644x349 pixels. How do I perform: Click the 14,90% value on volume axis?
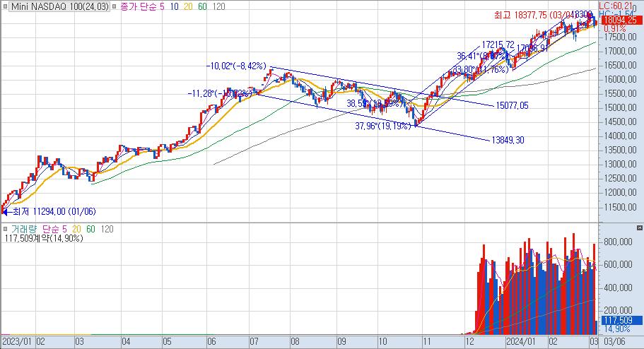point(617,329)
